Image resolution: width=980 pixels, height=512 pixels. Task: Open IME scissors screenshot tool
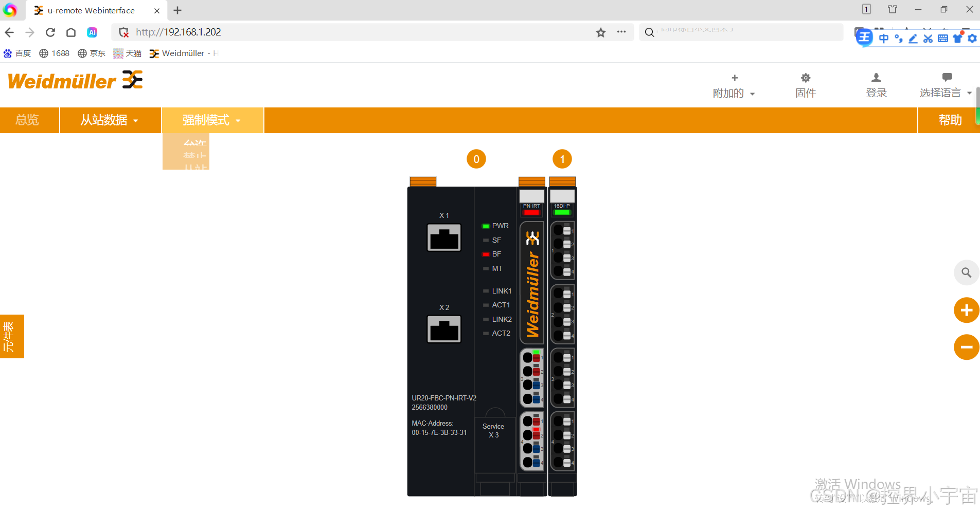coord(928,39)
